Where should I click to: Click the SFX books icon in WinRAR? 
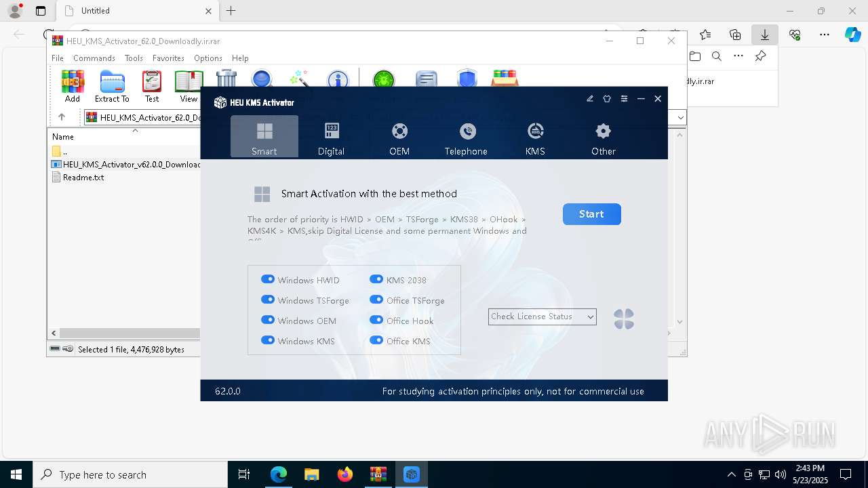click(x=505, y=79)
